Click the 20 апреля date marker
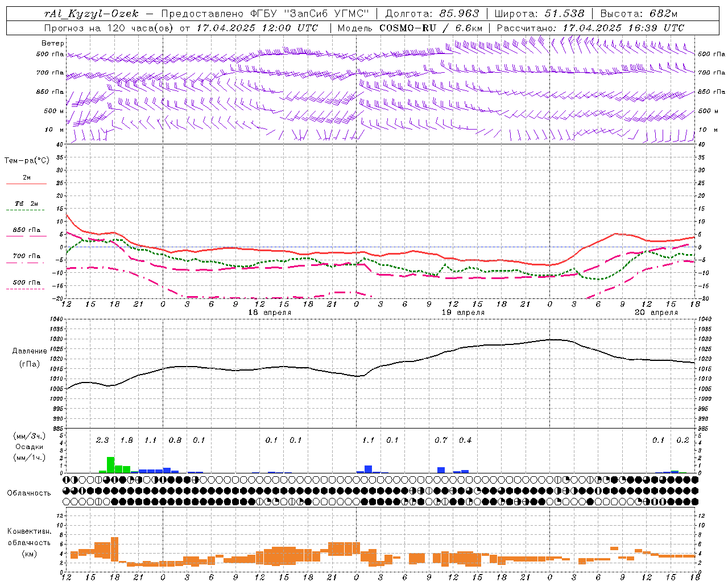The height and width of the screenshot is (582, 728). pyautogui.click(x=656, y=313)
